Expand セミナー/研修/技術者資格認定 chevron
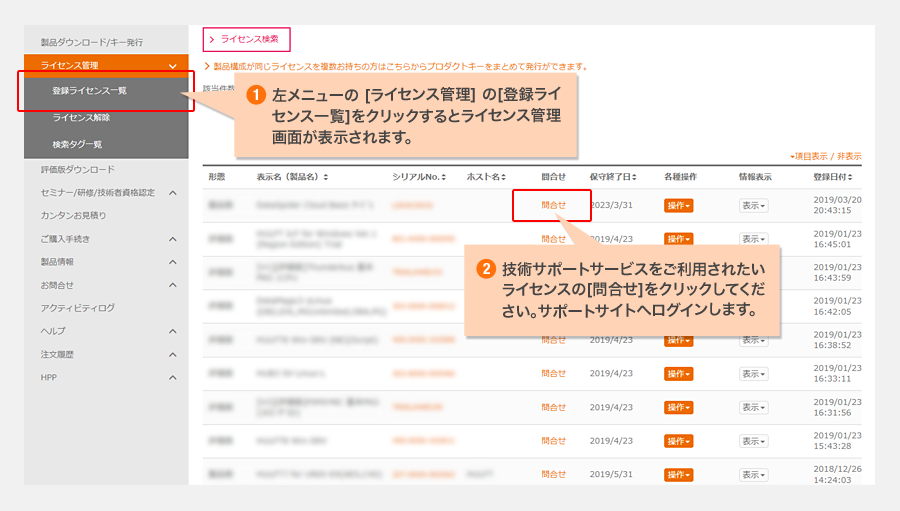The width and height of the screenshot is (900, 511). 173,193
